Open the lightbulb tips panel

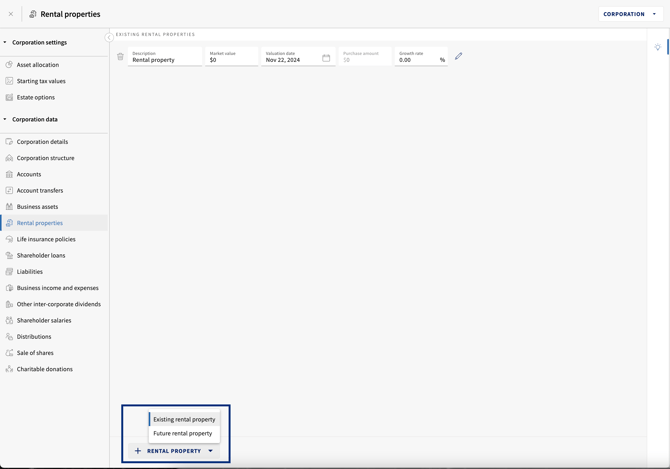[658, 47]
